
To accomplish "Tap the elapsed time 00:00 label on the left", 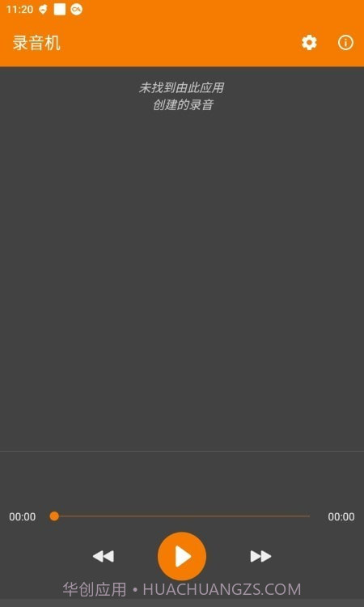I will click(x=23, y=517).
